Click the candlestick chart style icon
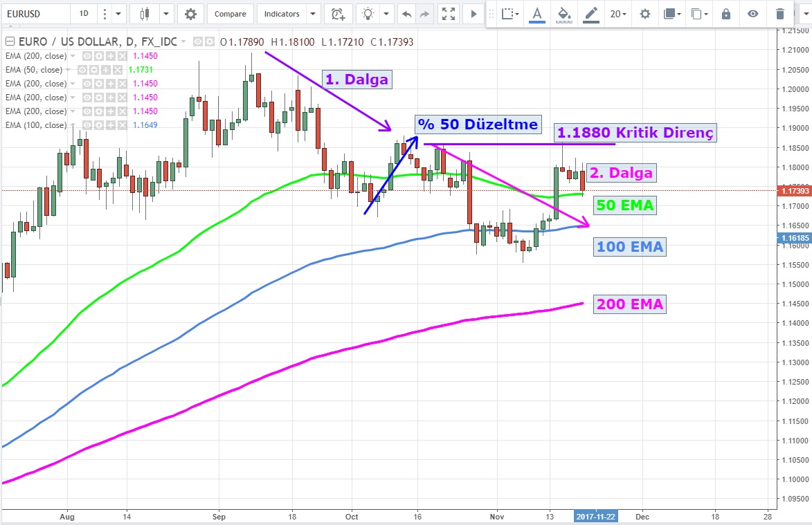 (x=145, y=14)
